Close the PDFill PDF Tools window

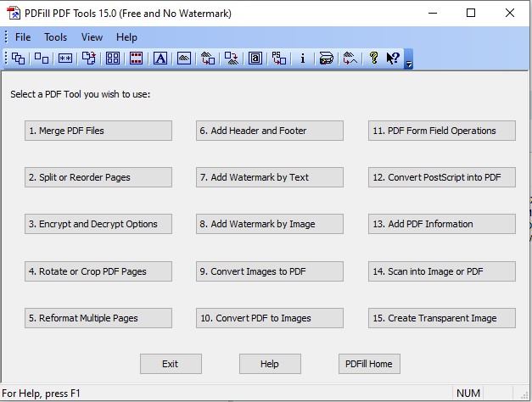[x=510, y=14]
